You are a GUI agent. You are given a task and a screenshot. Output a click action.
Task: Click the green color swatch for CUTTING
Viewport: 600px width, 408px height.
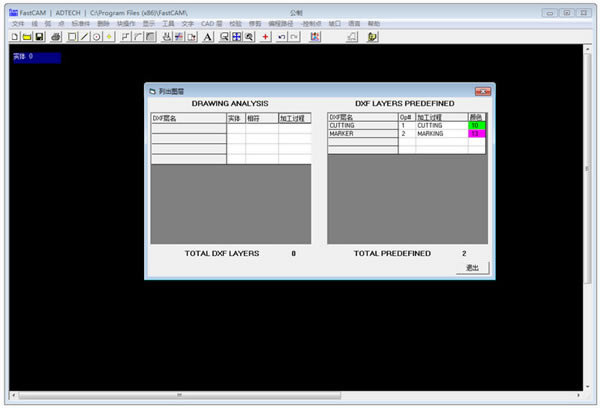[x=476, y=125]
